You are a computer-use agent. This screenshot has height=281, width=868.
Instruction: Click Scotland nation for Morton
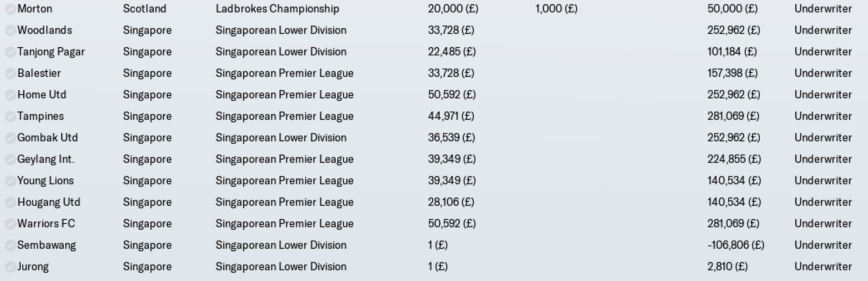coord(145,9)
